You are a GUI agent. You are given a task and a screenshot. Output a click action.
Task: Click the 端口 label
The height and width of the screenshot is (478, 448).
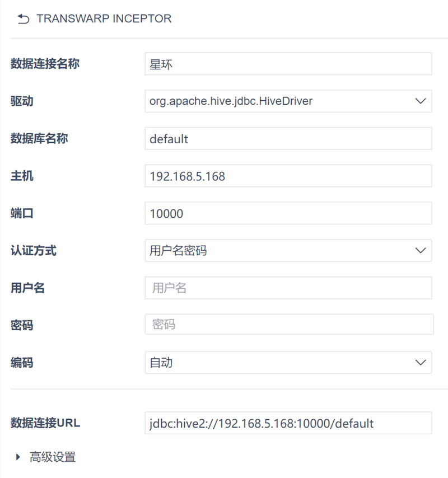point(22,213)
